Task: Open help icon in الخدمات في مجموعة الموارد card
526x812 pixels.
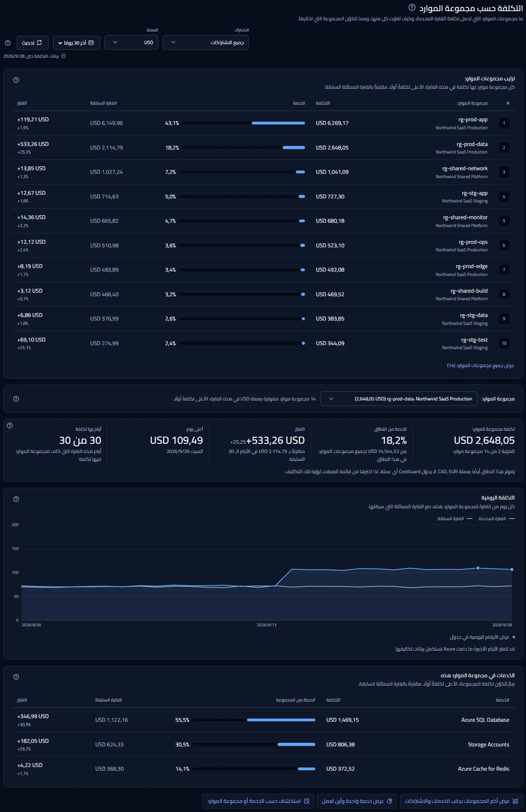Action: [16, 677]
